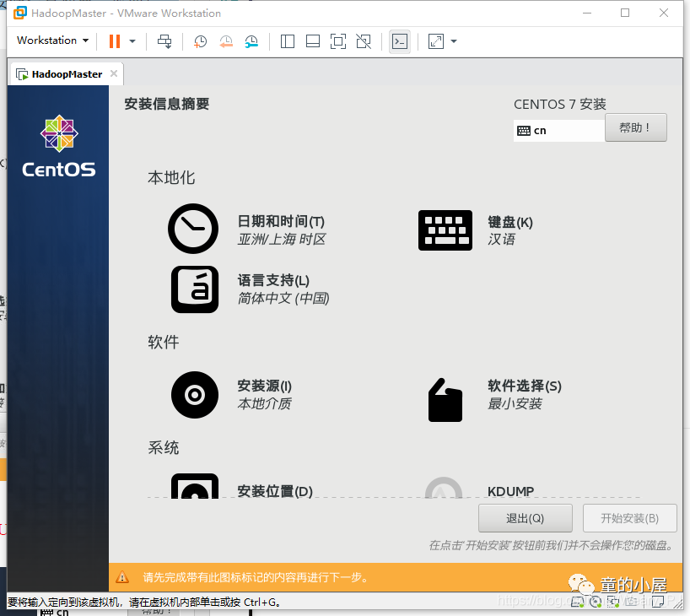Close the HadoopMaster tab

coord(114,73)
